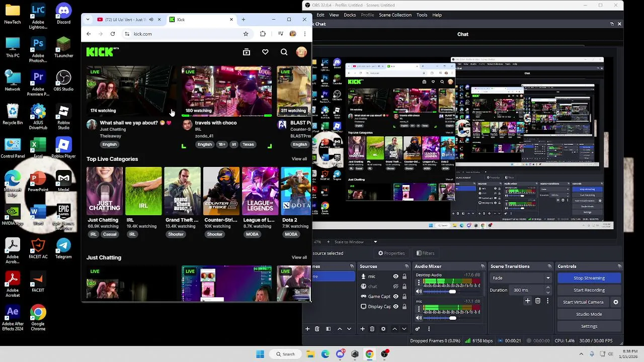This screenshot has height=362, width=644.
Task: Open the Just Chatting category thumbnail
Action: (104, 191)
